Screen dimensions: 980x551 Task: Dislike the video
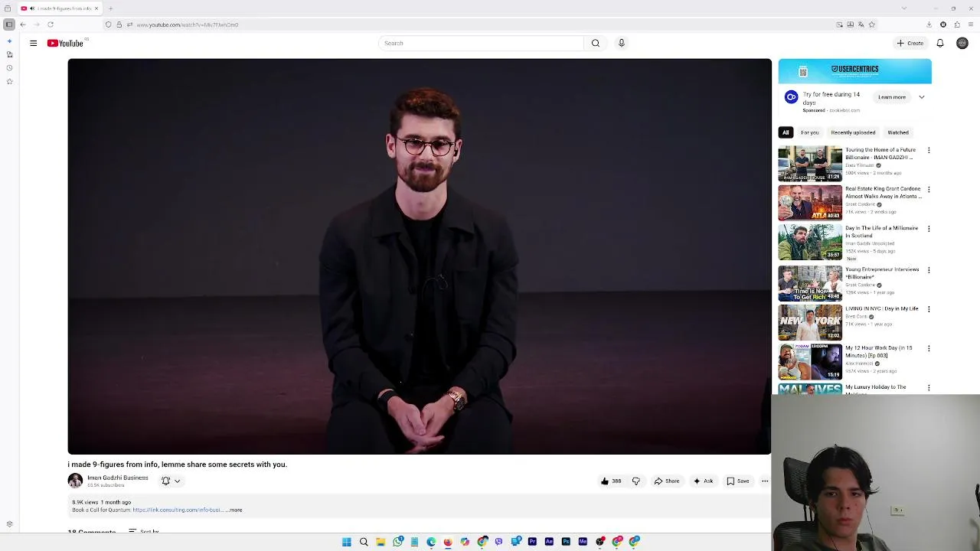tap(635, 481)
